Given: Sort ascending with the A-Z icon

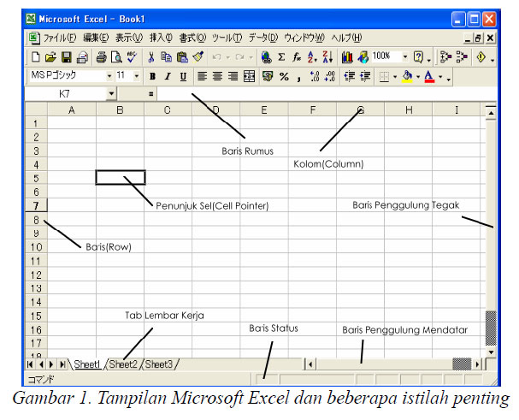Looking at the screenshot, I should (x=312, y=57).
